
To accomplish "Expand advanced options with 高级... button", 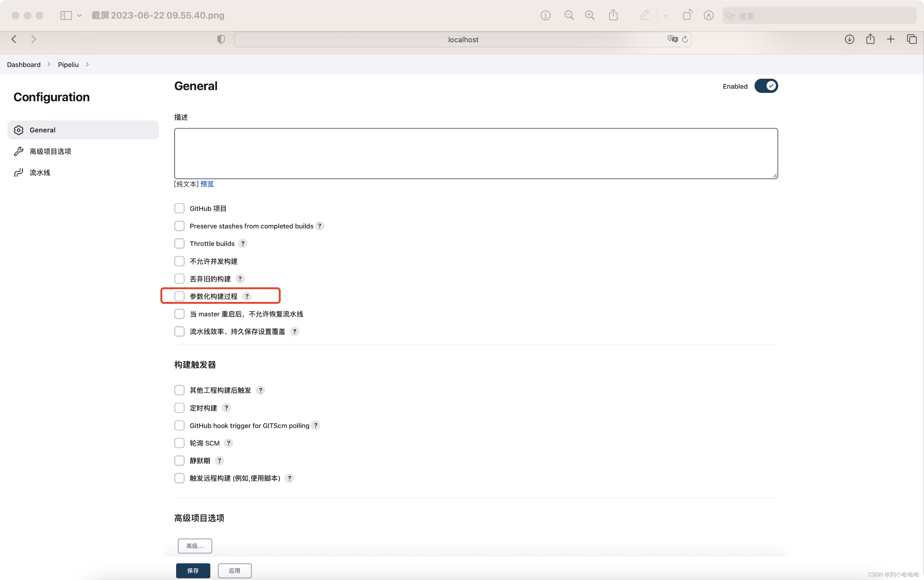I will point(195,546).
